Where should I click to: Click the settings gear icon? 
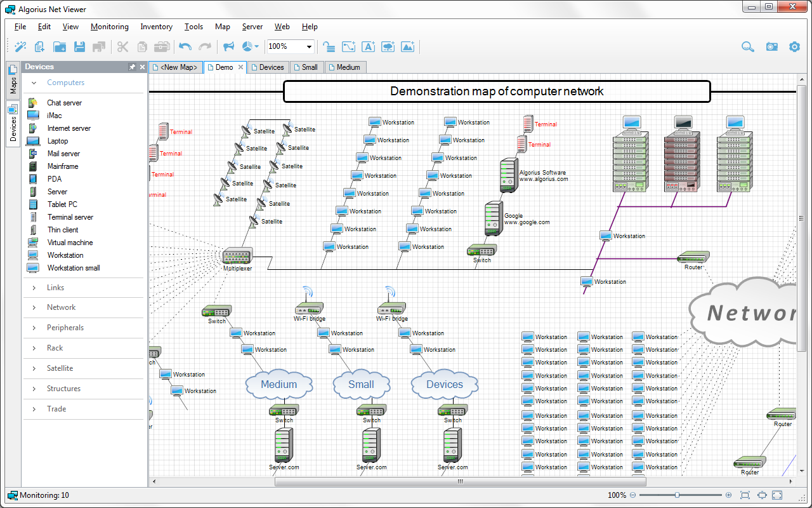click(794, 46)
